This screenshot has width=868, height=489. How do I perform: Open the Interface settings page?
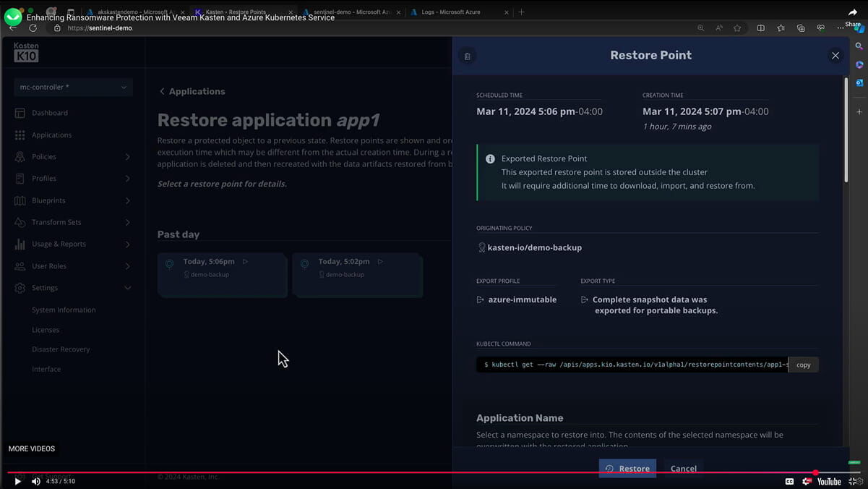[x=46, y=369]
